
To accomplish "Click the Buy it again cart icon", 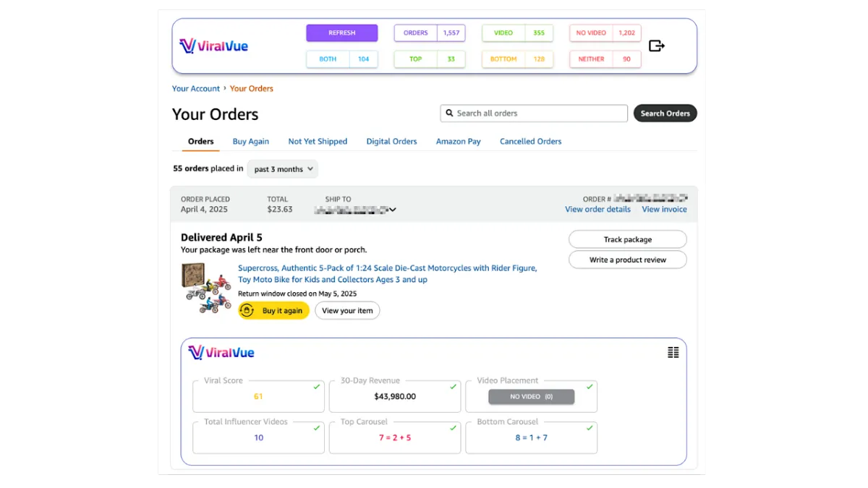I will pos(247,311).
